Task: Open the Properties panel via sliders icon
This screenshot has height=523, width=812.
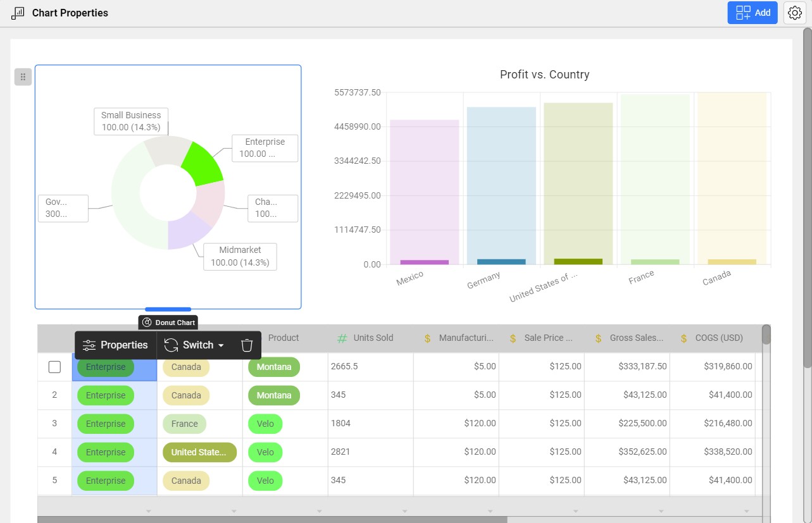Action: tap(89, 345)
